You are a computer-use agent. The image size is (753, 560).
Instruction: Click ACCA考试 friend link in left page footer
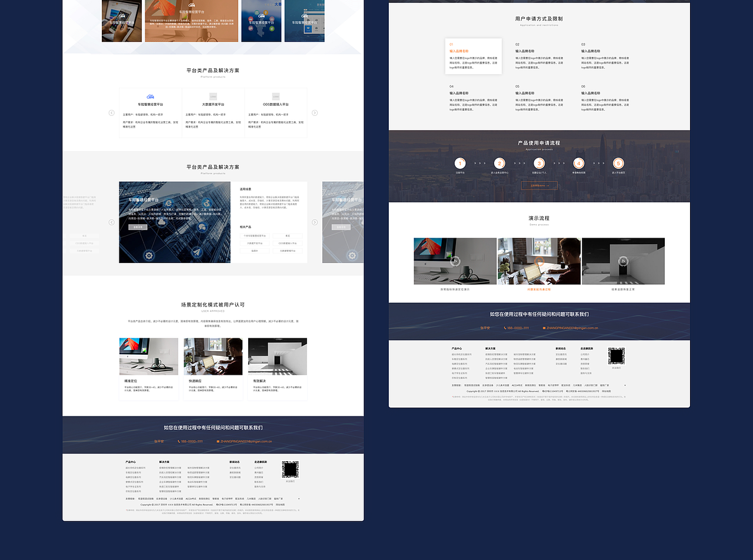pyautogui.click(x=191, y=499)
